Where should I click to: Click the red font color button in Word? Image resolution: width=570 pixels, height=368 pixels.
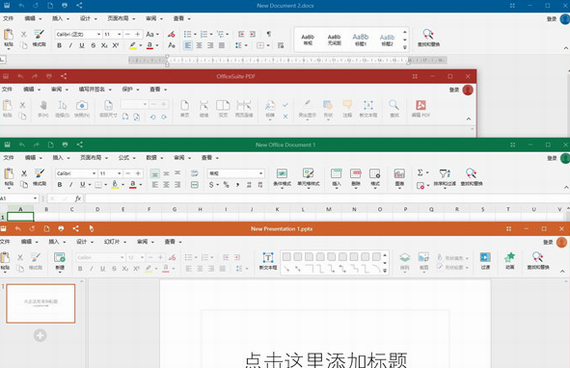point(149,45)
